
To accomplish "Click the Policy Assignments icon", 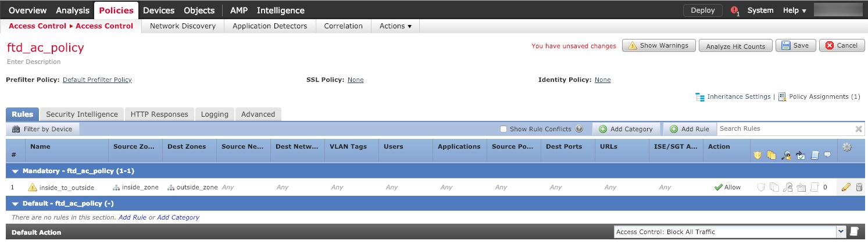I will click(x=783, y=96).
